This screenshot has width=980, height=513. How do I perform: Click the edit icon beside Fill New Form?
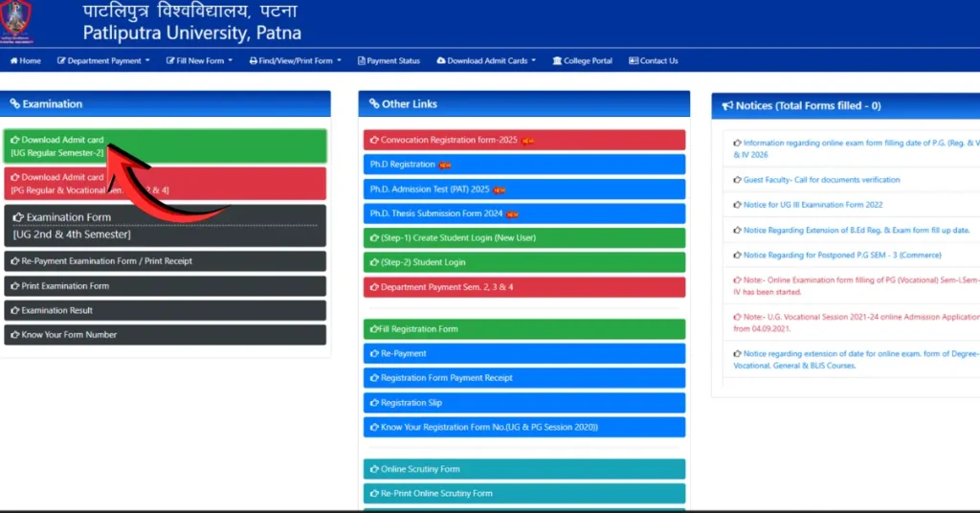point(170,60)
